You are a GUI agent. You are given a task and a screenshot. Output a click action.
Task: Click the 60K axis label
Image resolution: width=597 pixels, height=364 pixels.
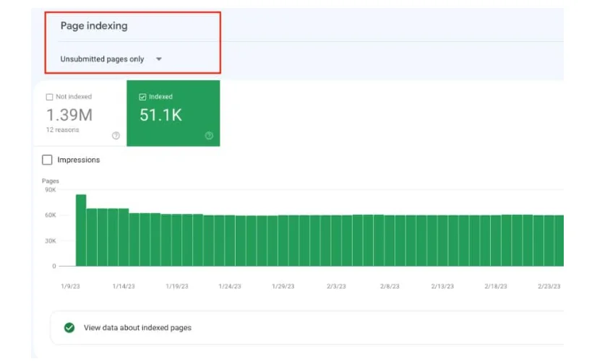pos(51,215)
